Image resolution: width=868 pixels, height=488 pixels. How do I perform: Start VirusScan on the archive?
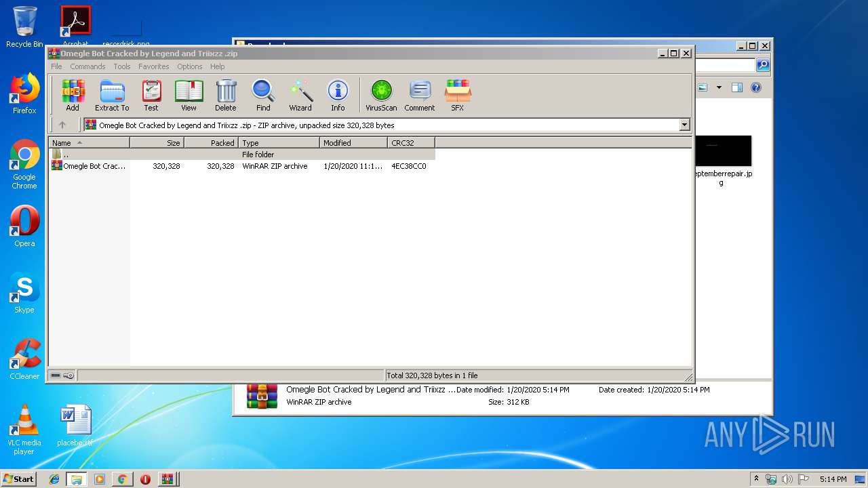[x=381, y=96]
